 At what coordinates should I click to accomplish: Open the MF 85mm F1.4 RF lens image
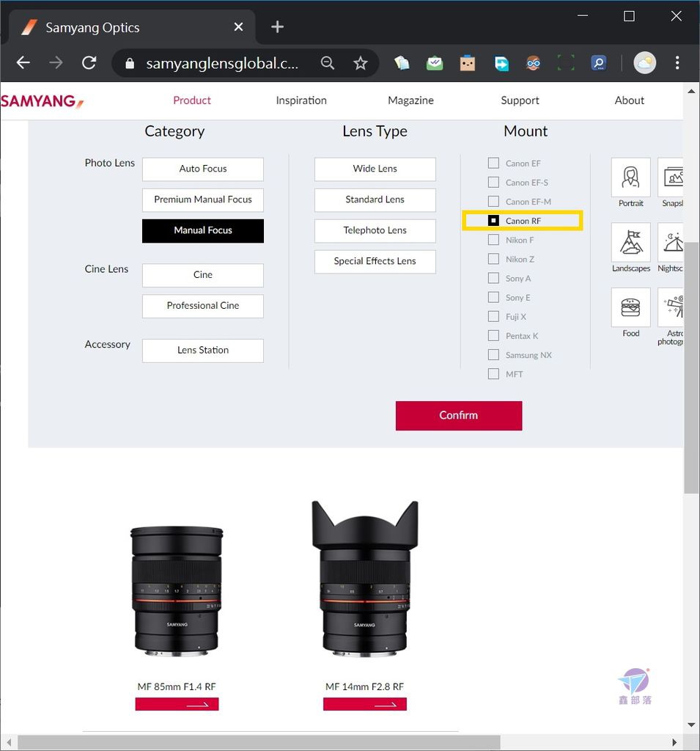[x=177, y=591]
